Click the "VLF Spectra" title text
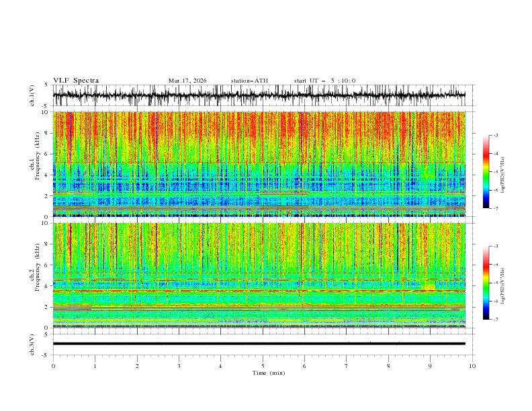The width and height of the screenshot is (532, 411). (76, 81)
